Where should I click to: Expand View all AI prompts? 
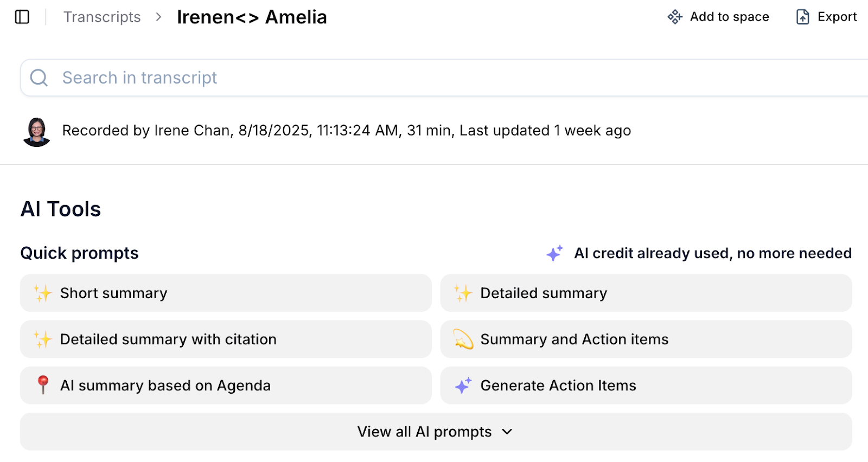(424, 432)
